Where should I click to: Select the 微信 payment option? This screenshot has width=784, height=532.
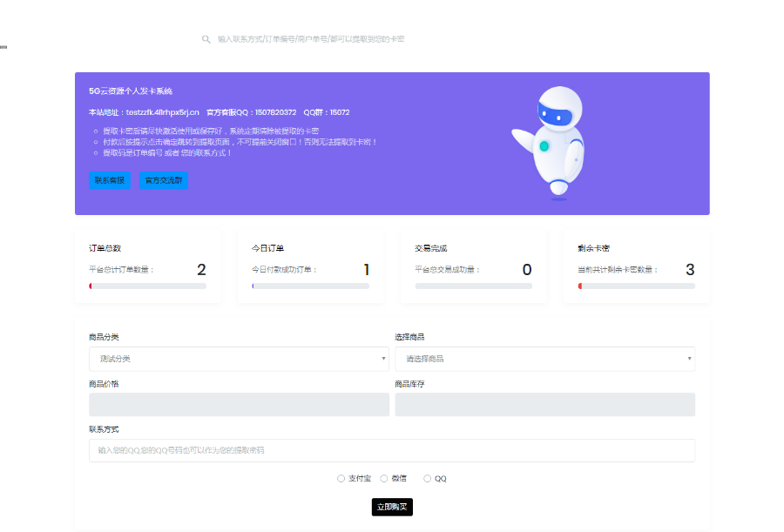point(384,478)
